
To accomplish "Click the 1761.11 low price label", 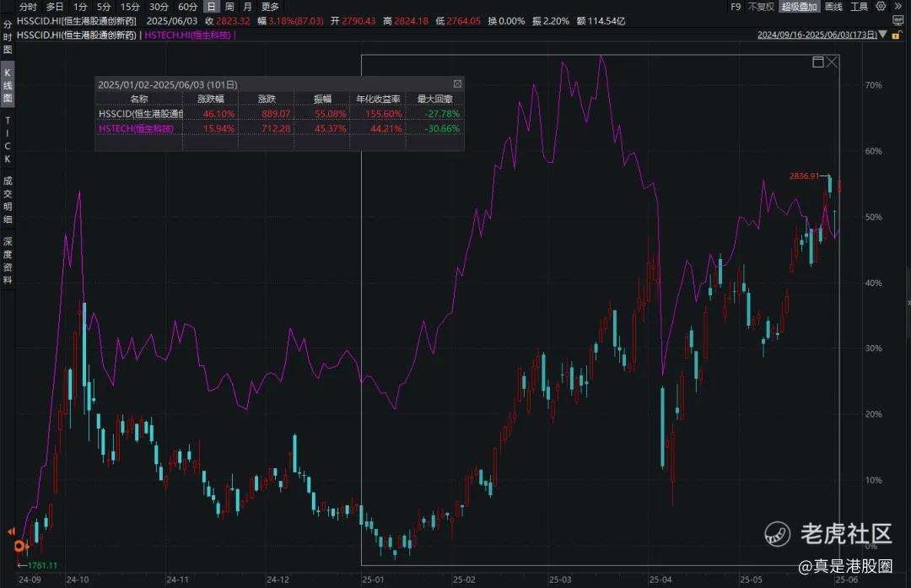I will point(42,565).
